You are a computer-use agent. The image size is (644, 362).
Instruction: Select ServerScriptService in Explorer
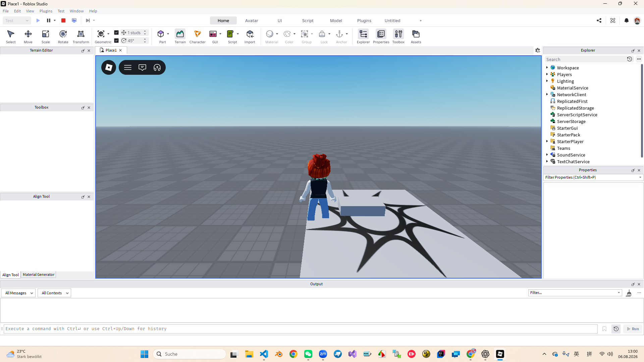(x=577, y=115)
